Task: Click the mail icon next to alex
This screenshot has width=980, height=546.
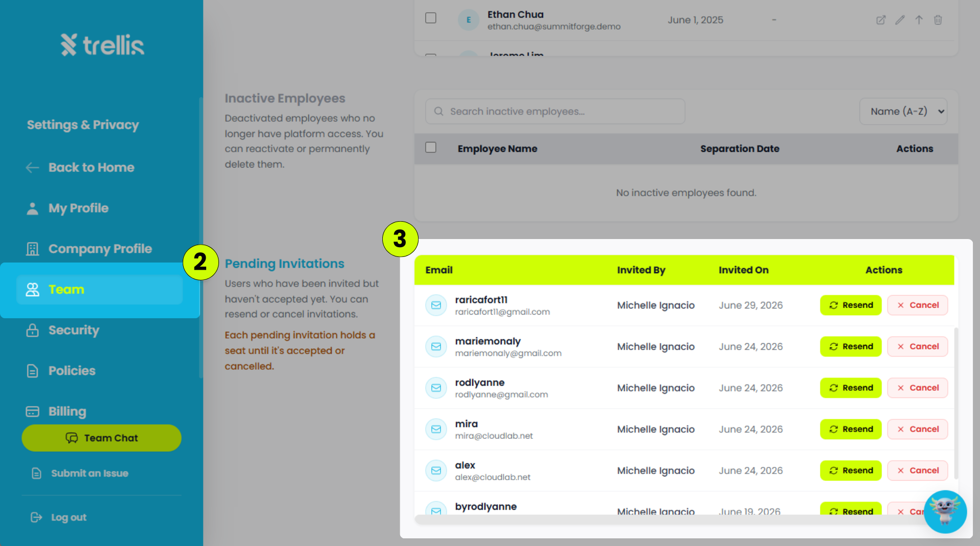Action: pos(436,470)
